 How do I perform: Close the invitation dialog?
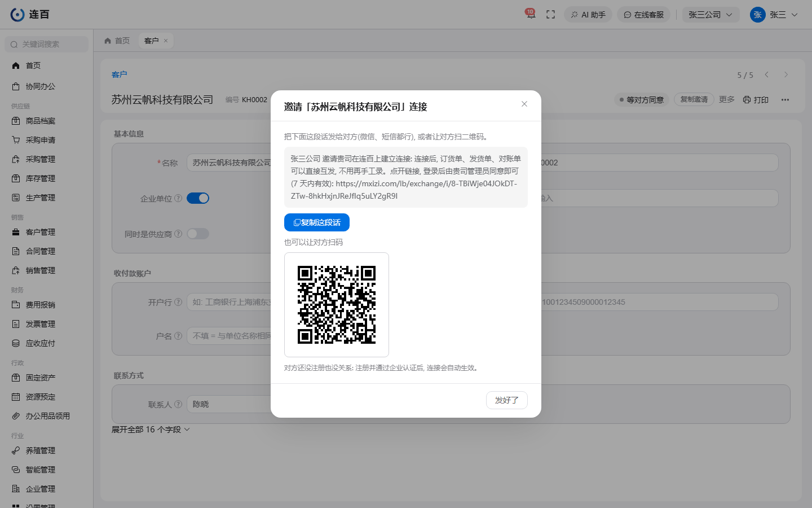point(524,104)
